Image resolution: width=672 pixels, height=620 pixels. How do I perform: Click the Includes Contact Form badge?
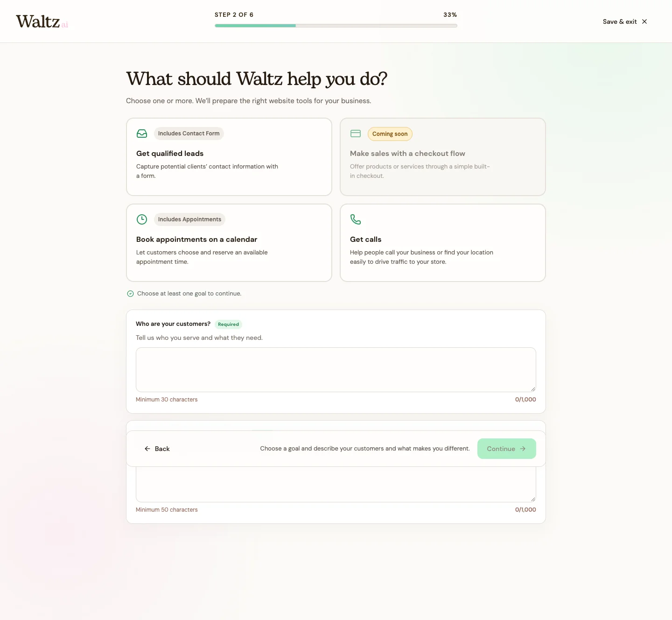(x=189, y=134)
